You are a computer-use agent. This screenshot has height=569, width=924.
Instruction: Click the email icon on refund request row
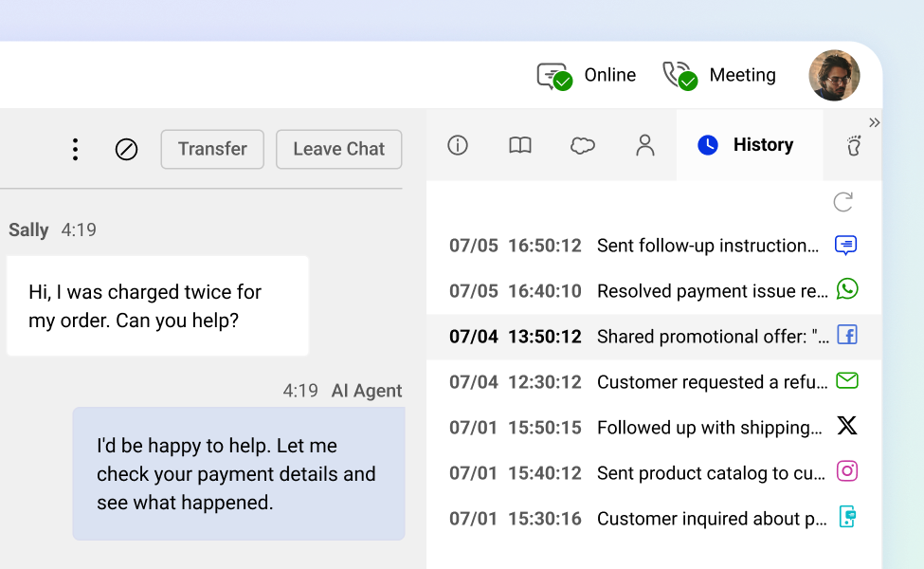847,380
